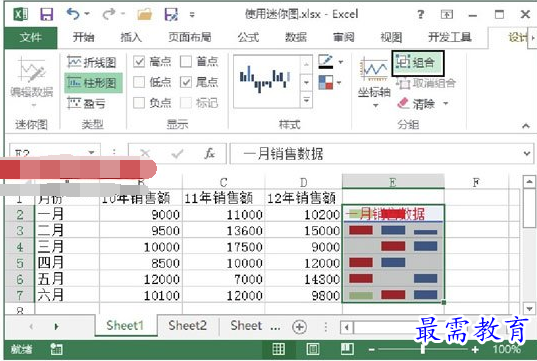Open the sparkline color pen option
537x361 pixels.
[325, 62]
